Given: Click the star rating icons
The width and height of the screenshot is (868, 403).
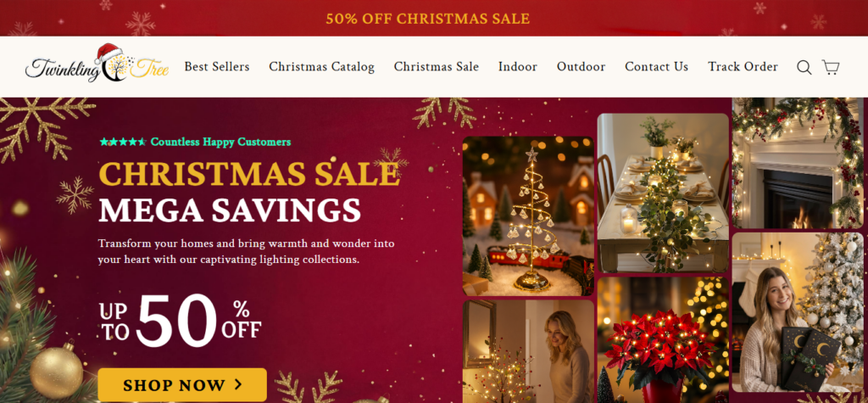Looking at the screenshot, I should (x=123, y=142).
